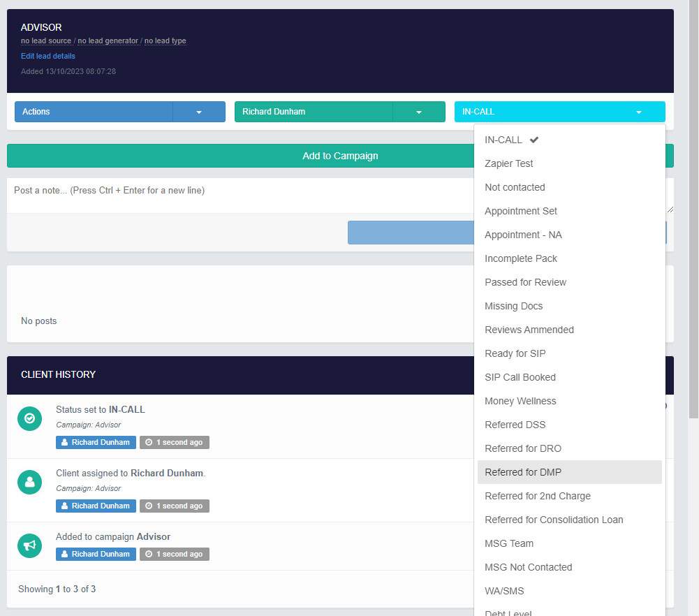Select WA/SMS status

coord(569,591)
